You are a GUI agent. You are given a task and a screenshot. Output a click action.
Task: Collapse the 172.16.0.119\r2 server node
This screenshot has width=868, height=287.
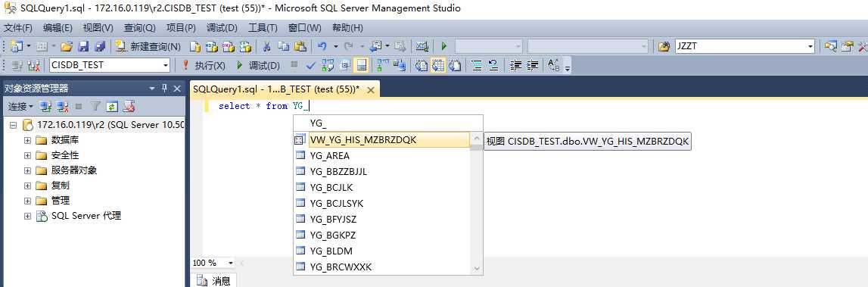pos(14,125)
